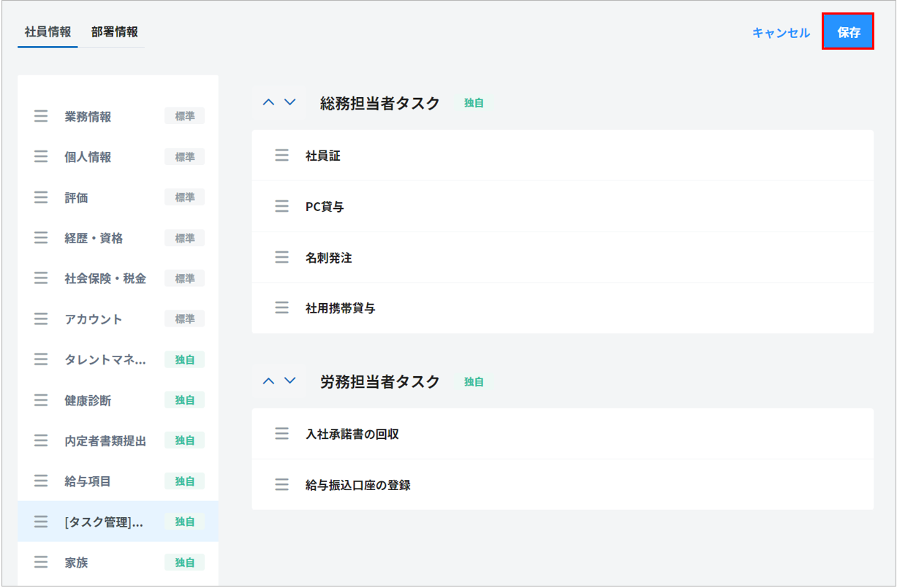Select the 社員情報 tab
The image size is (897, 588).
click(48, 32)
